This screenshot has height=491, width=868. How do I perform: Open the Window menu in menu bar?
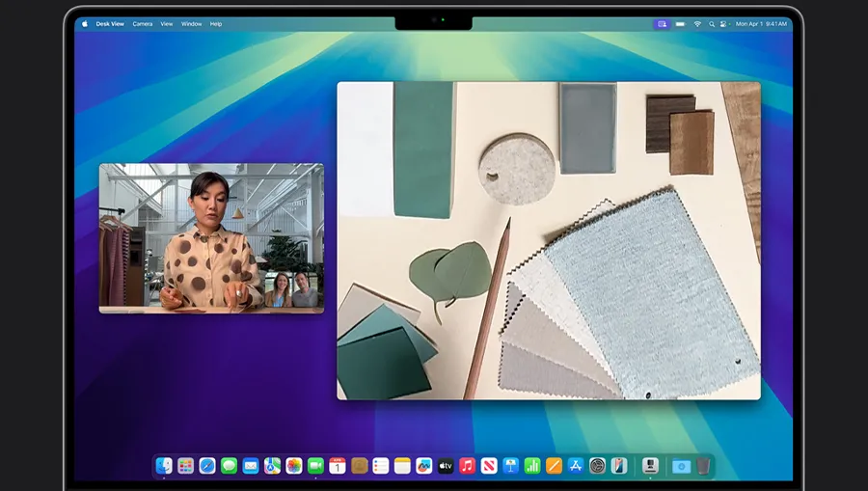tap(191, 23)
